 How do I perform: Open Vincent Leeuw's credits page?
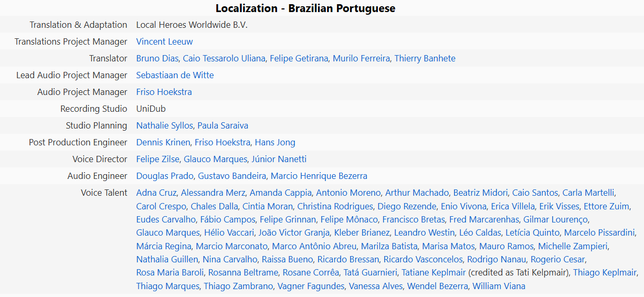point(164,41)
